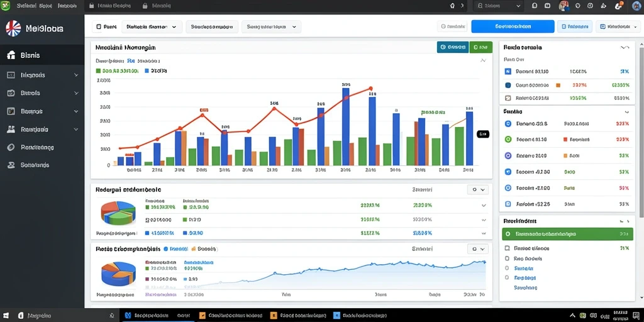Click the flag logo icon in the sidebar header

click(13, 28)
